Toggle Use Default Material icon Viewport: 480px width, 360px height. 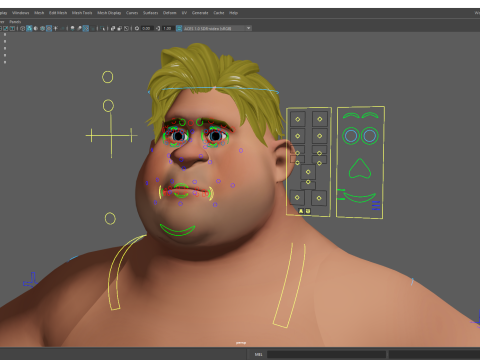[36, 28]
